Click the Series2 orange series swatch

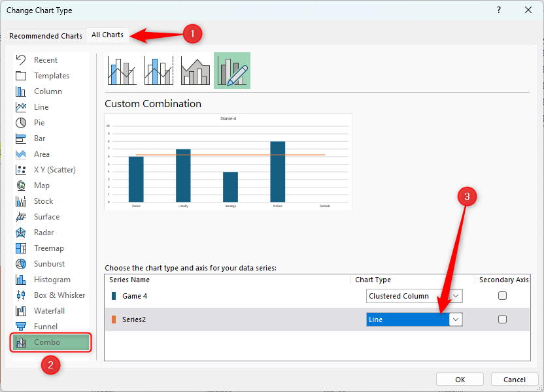[x=114, y=319]
